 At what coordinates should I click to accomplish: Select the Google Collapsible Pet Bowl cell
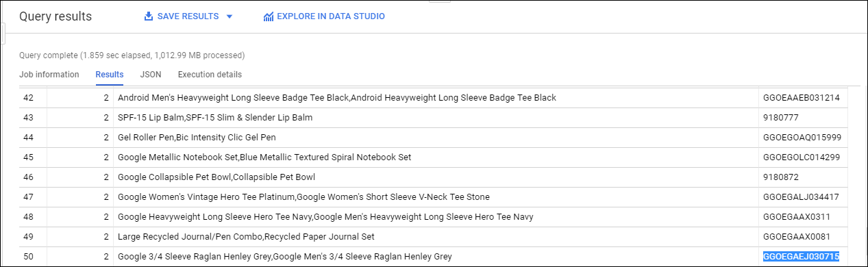pyautogui.click(x=436, y=177)
